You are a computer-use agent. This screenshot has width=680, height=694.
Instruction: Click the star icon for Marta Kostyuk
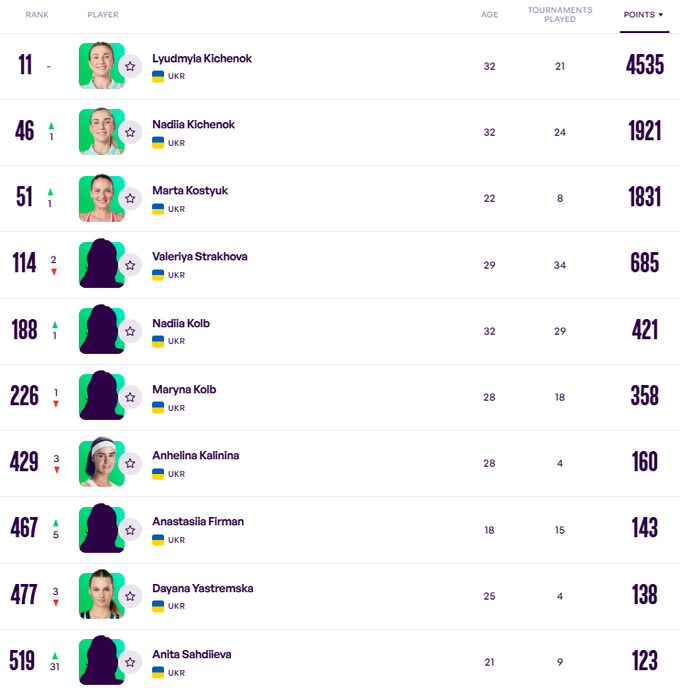coord(130,199)
